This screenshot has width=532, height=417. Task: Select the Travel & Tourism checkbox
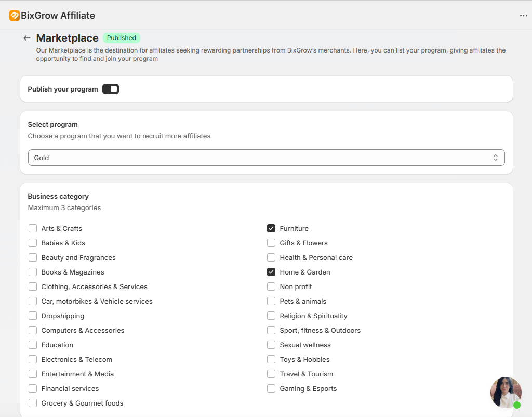(271, 374)
